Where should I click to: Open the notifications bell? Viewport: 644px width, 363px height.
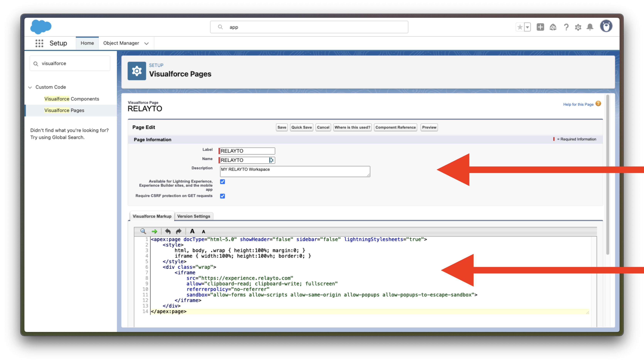590,27
